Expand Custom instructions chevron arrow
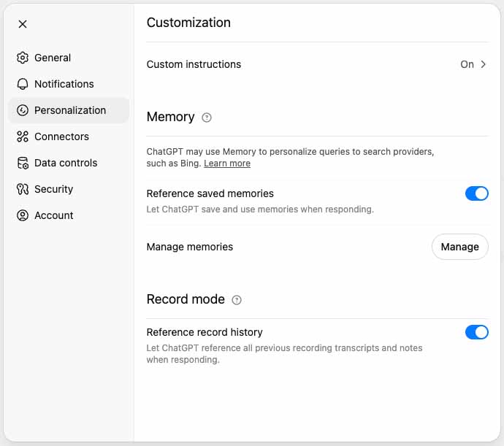Image resolution: width=504 pixels, height=446 pixels. pos(483,64)
